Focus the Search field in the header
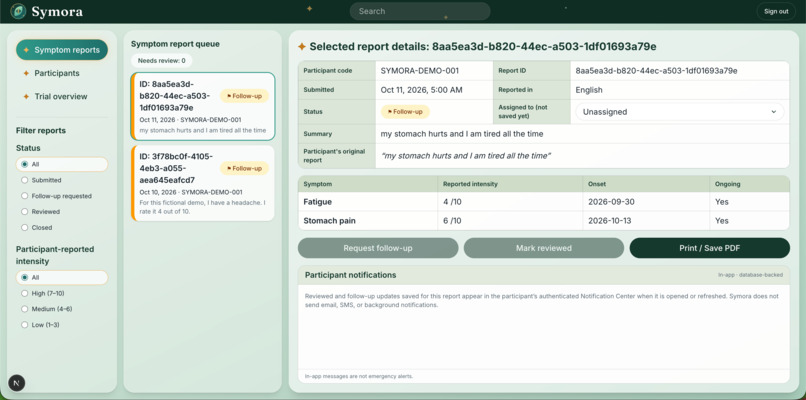The image size is (806, 400). click(420, 11)
